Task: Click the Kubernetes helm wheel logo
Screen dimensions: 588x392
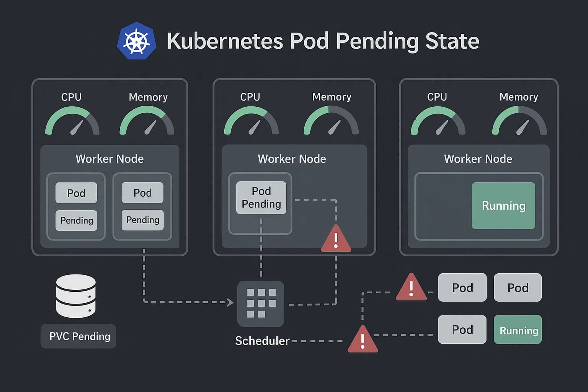Action: (137, 41)
